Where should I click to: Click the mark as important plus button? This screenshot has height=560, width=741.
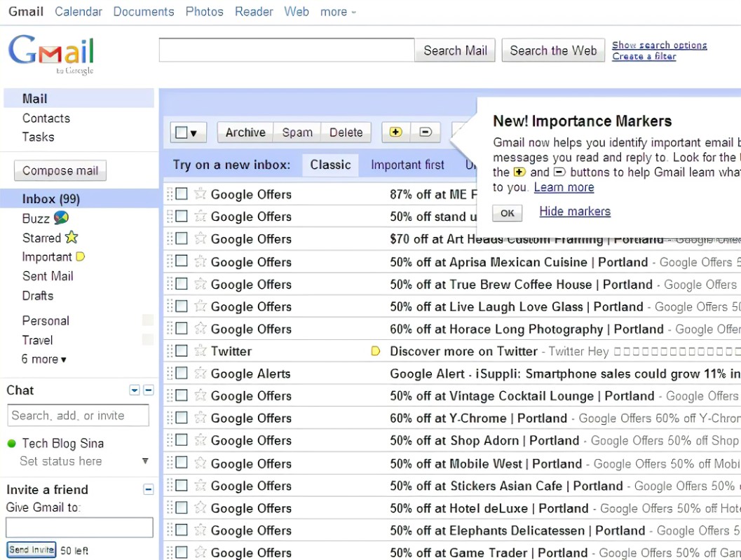click(395, 132)
